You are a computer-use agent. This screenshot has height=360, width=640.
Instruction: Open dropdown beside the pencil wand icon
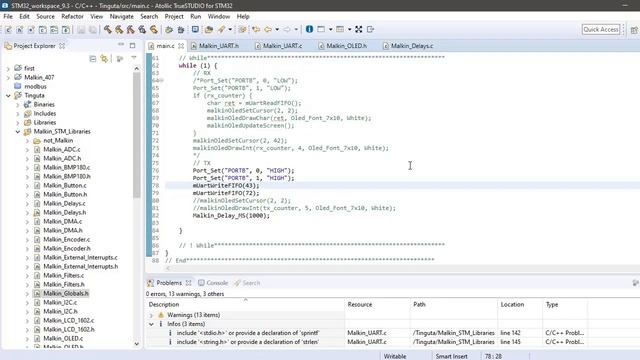tap(230, 29)
